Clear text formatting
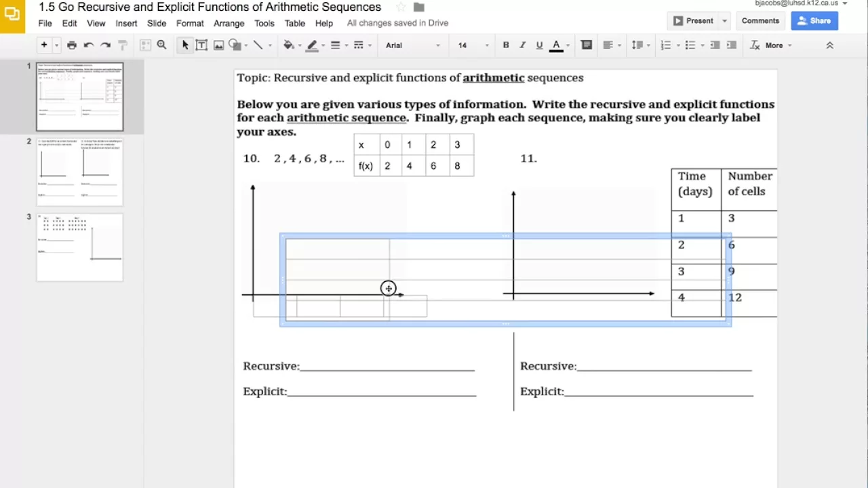The height and width of the screenshot is (488, 868). [x=755, y=45]
